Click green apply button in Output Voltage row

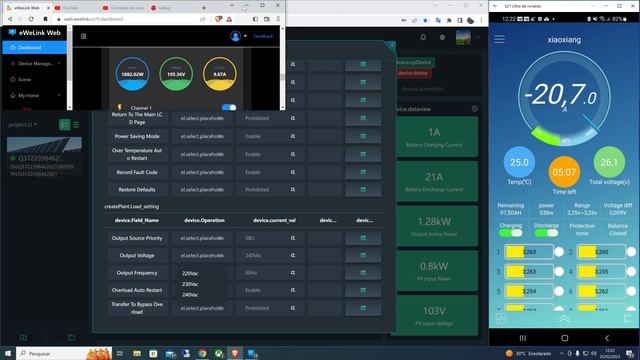[363, 256]
